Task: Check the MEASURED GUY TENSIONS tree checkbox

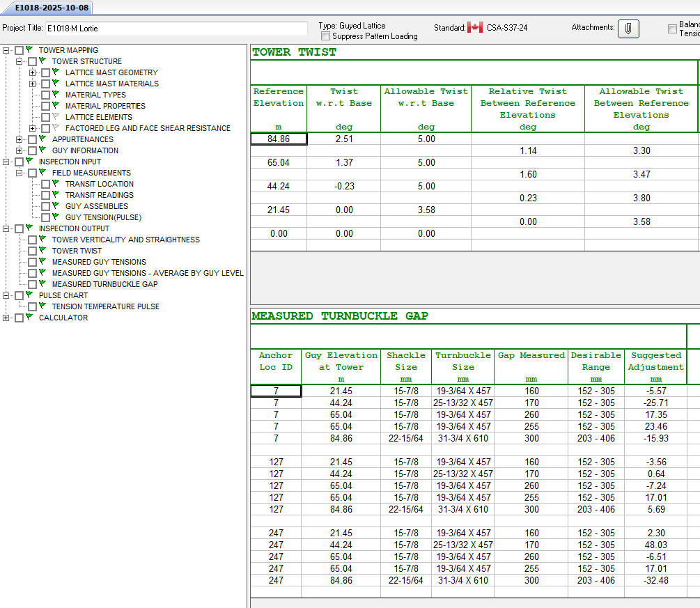Action: 33,263
